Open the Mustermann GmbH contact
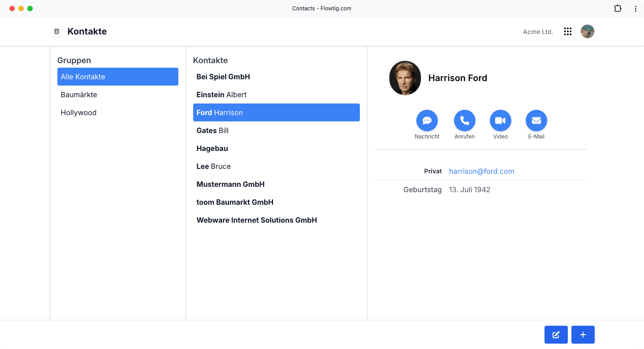The image size is (644, 349). (x=277, y=184)
